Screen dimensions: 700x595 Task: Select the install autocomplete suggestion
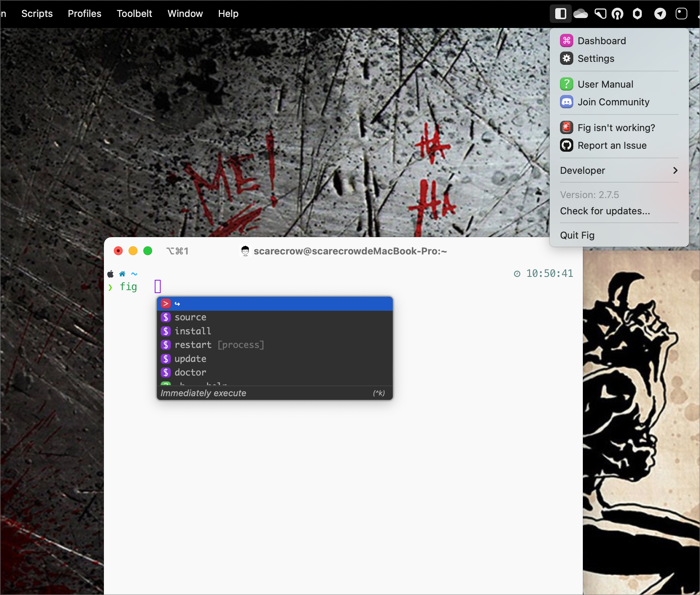coord(275,331)
